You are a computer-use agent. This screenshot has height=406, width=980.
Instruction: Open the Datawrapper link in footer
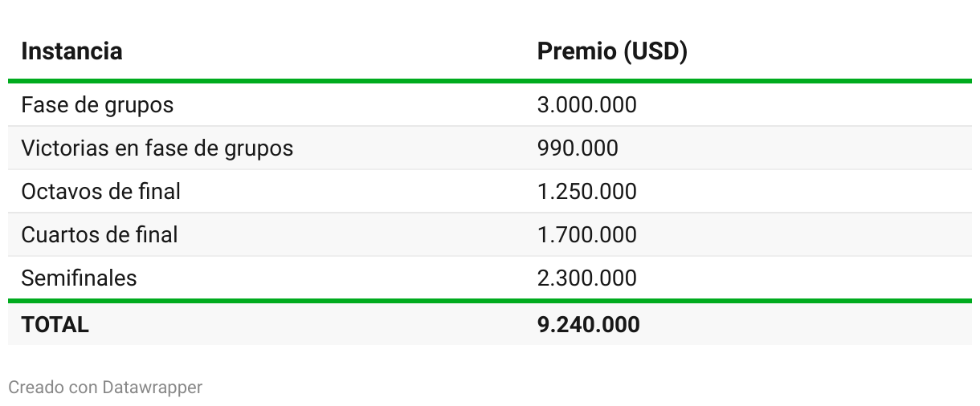pyautogui.click(x=152, y=388)
